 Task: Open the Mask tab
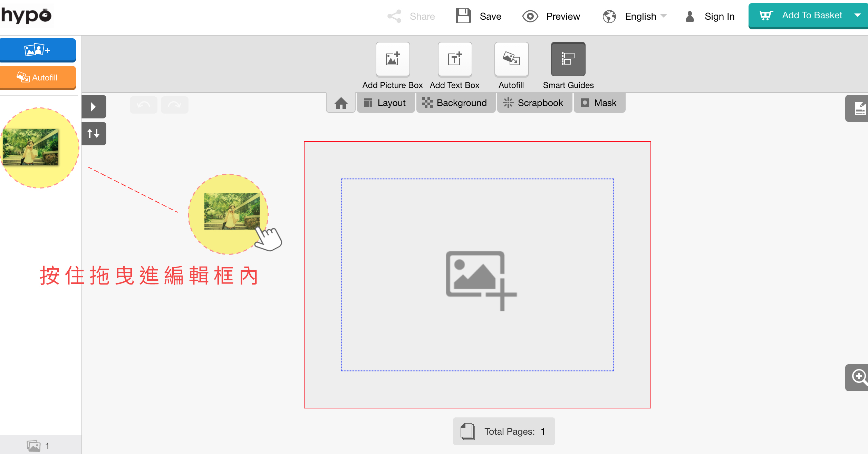point(599,103)
